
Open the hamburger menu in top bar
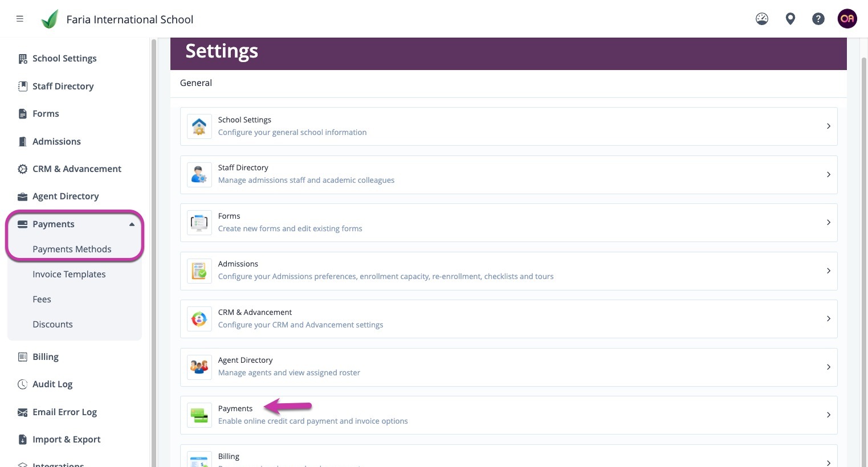pos(20,19)
